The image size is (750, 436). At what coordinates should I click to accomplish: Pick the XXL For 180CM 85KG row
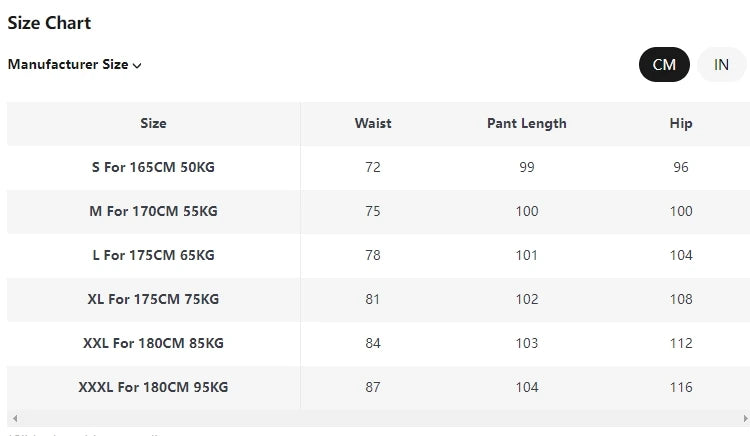153,344
